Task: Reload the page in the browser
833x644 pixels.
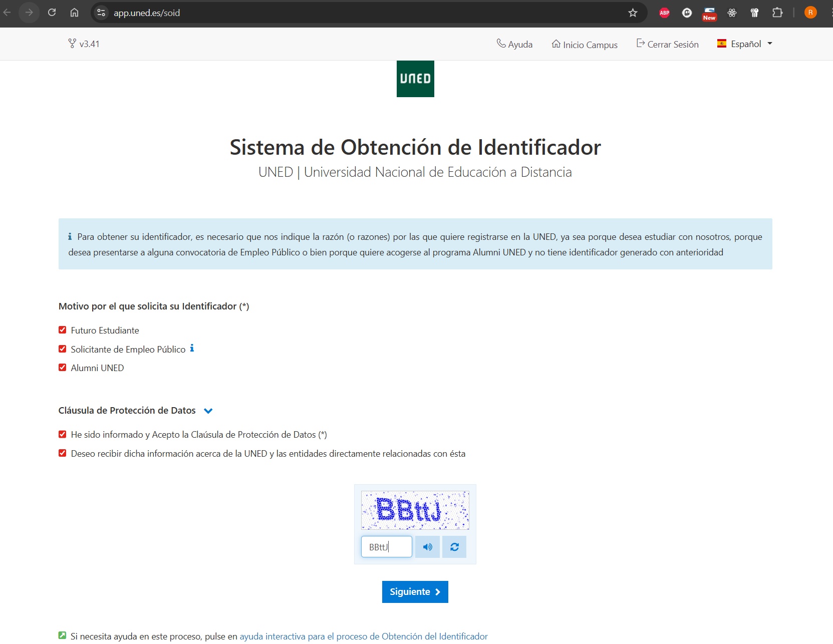Action: [52, 13]
